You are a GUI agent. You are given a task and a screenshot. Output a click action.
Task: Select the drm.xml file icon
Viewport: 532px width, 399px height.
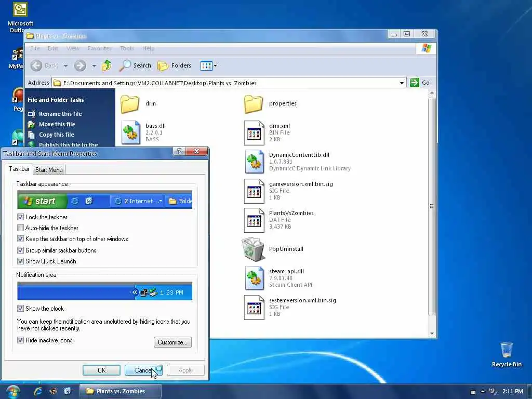(x=254, y=132)
